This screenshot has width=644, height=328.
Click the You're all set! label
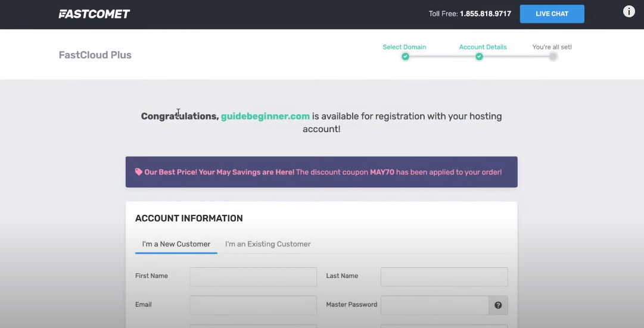[552, 47]
